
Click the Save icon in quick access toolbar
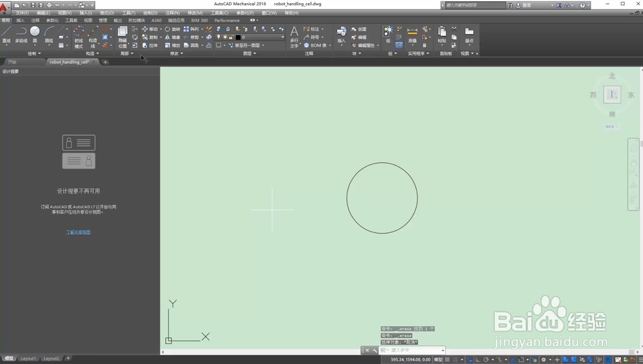[33, 5]
